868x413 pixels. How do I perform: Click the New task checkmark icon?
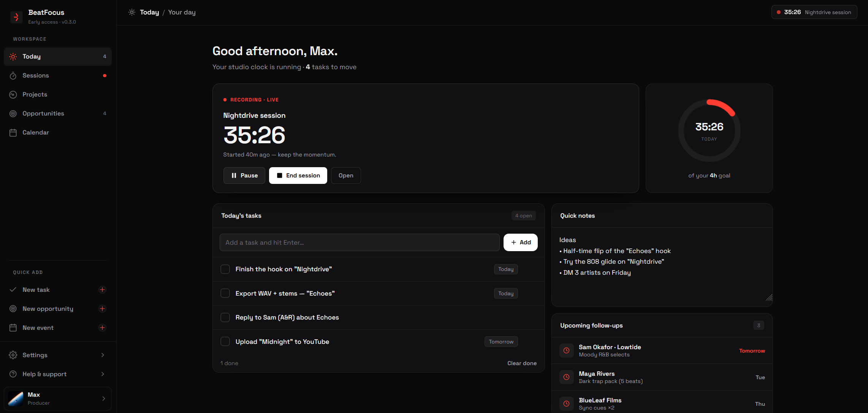(13, 290)
